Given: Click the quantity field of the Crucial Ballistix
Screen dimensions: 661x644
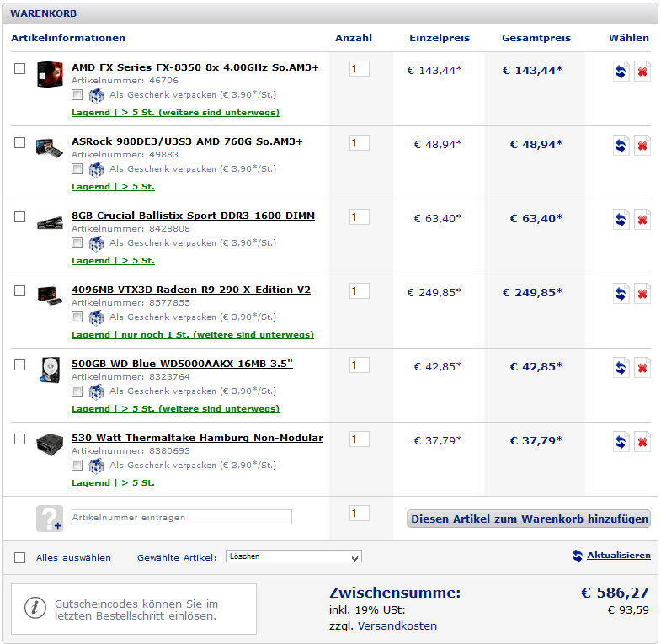Looking at the screenshot, I should 360,217.
